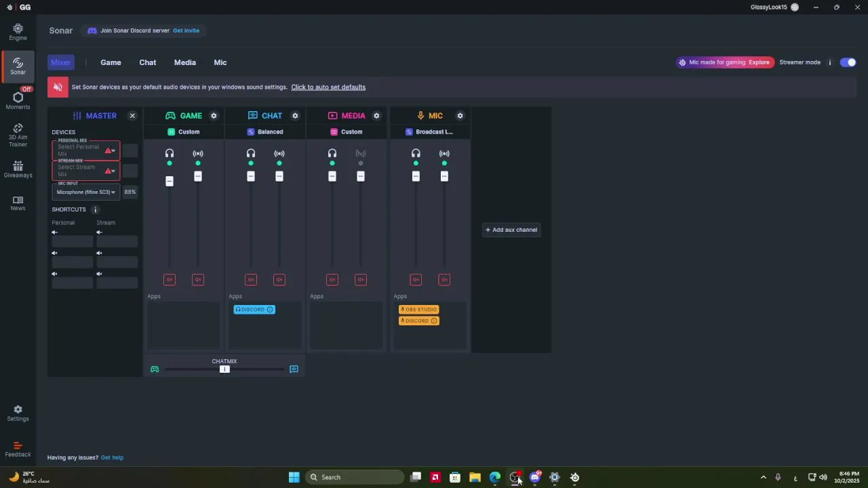Viewport: 868px width, 488px height.
Task: Click info icon on Mic Discord app tag
Action: coord(434,321)
